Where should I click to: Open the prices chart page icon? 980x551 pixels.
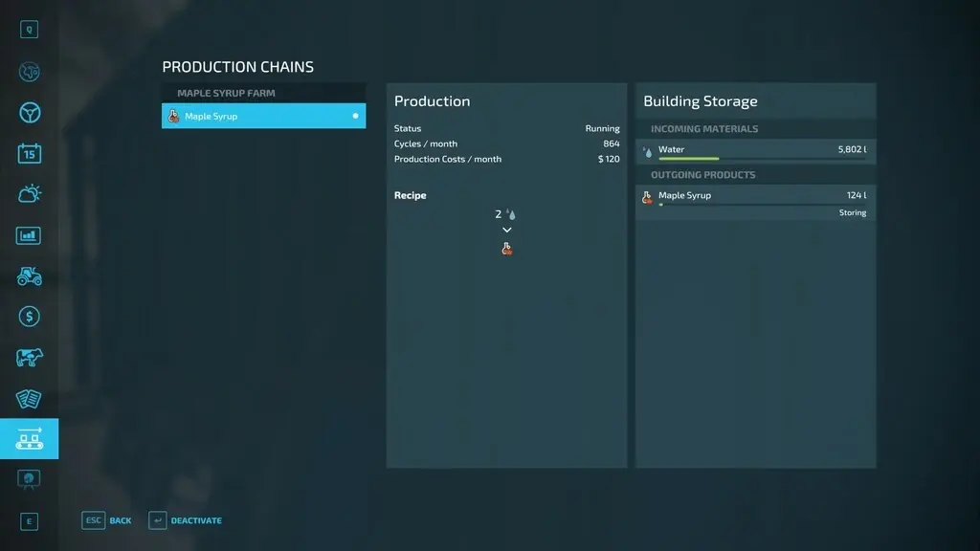pos(30,235)
